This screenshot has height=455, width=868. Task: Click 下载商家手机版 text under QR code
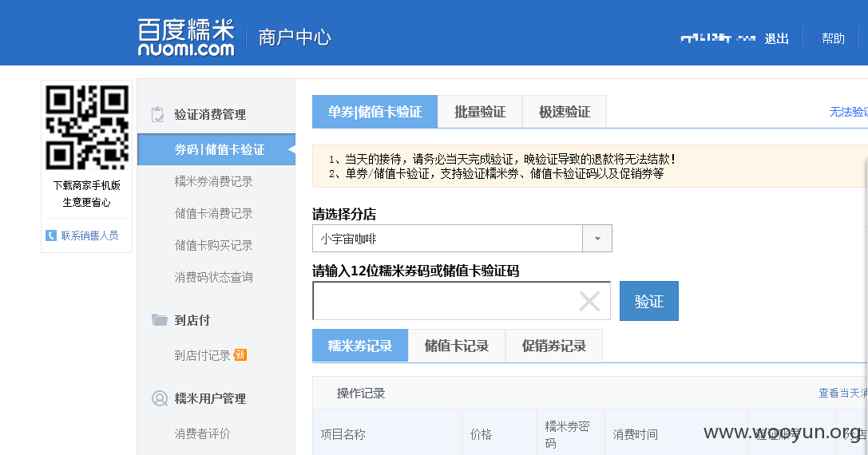point(87,185)
